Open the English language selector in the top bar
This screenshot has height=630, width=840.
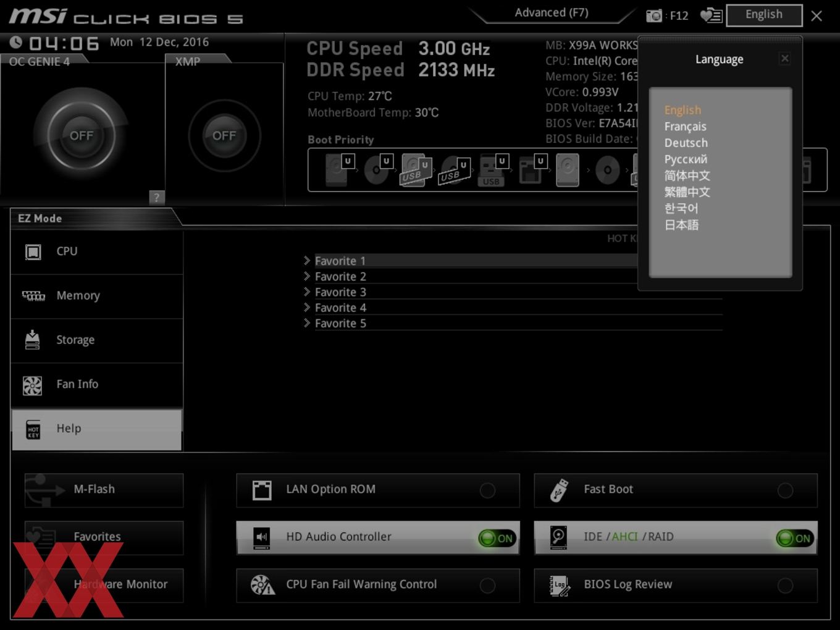[x=764, y=15]
